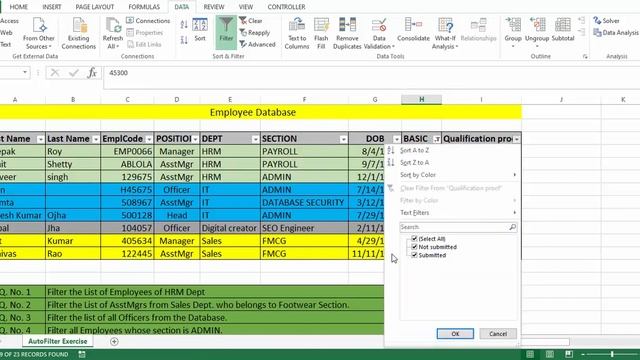
Task: Open Advanced filter options
Action: [257, 44]
